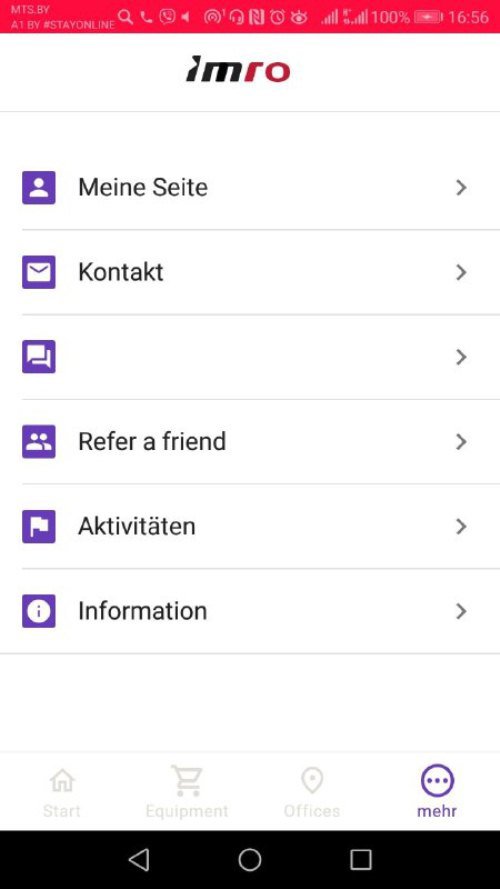Tap the person icon beside Meine Seite
Viewport: 500px width, 889px height.
click(x=39, y=187)
